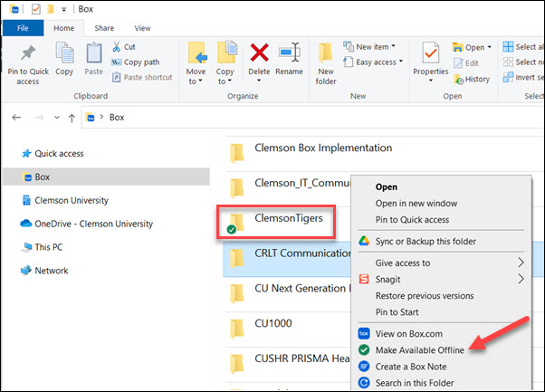Select Network in navigation pane
Image resolution: width=545 pixels, height=392 pixels.
[44, 271]
